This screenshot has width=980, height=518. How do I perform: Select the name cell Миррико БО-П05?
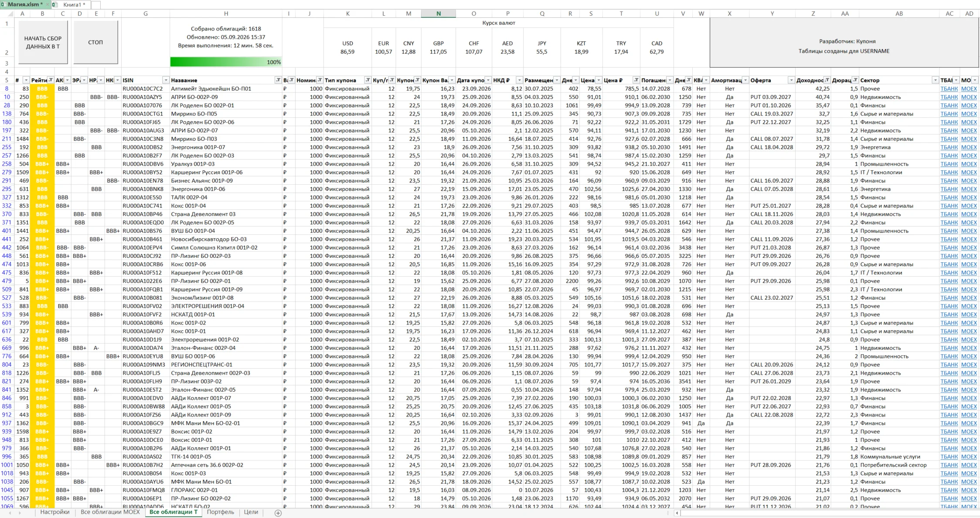click(226, 114)
